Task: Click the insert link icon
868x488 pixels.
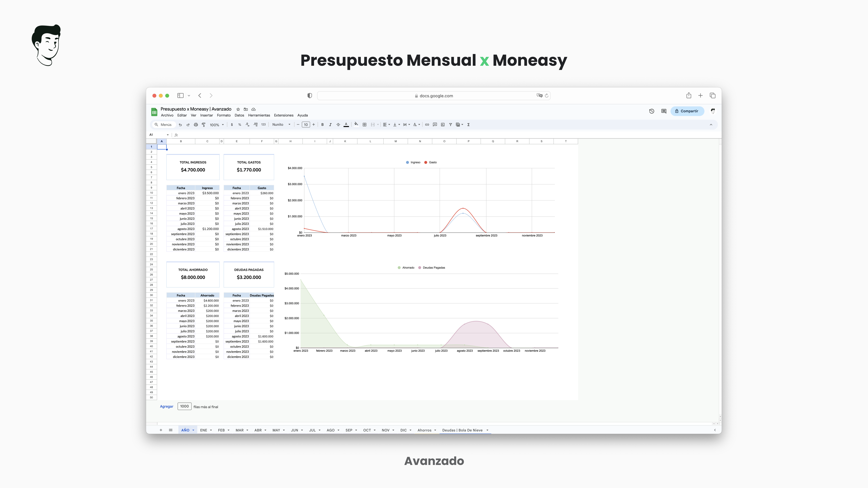Action: [x=427, y=125]
